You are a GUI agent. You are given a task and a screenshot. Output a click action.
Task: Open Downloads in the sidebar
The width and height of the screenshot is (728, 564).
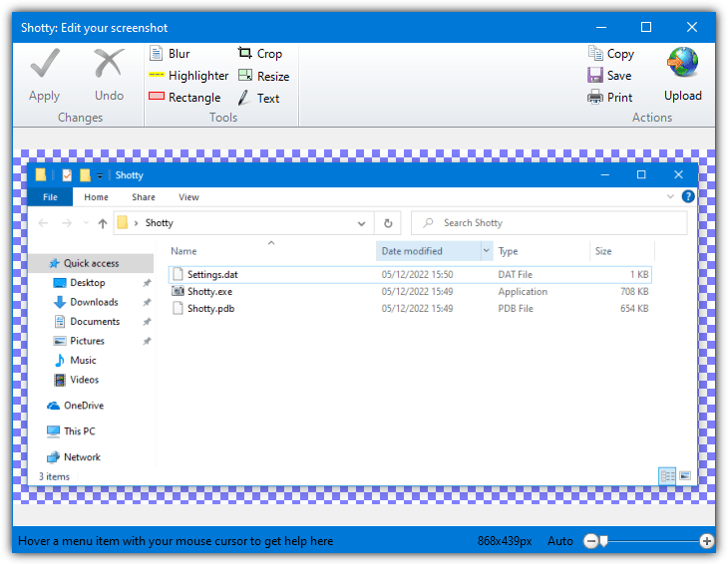[x=94, y=302]
